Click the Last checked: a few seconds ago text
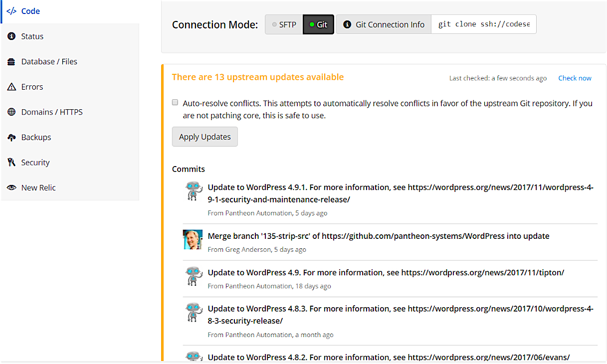 pyautogui.click(x=498, y=78)
